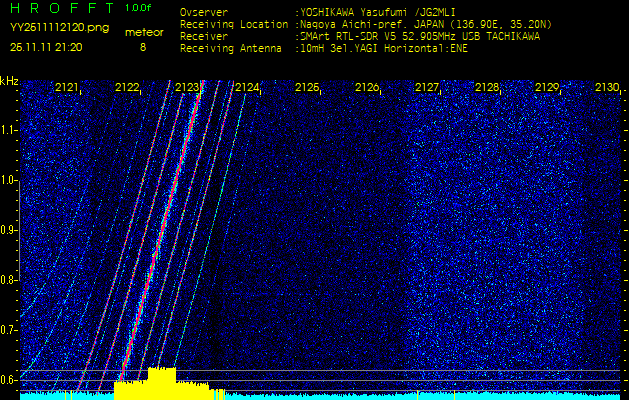Click the 2121 time marker
The height and width of the screenshot is (400, 629).
[67, 88]
